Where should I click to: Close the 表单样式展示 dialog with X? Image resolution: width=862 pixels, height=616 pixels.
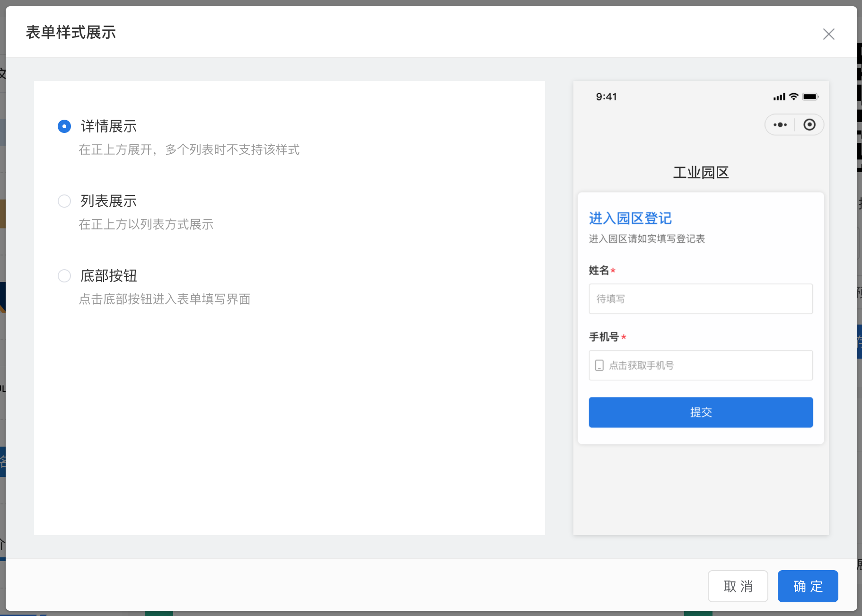click(828, 34)
